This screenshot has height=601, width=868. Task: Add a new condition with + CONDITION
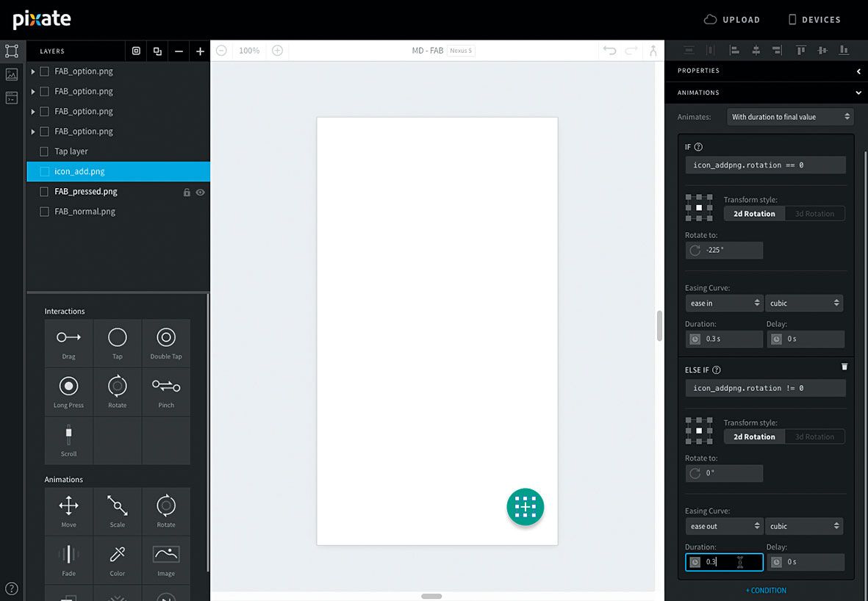(x=766, y=590)
